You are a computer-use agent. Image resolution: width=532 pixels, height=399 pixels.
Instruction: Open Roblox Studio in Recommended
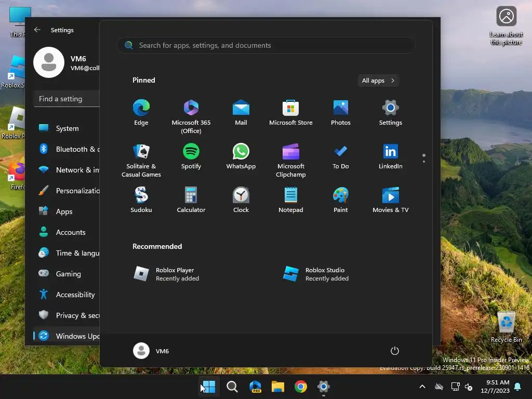click(316, 274)
